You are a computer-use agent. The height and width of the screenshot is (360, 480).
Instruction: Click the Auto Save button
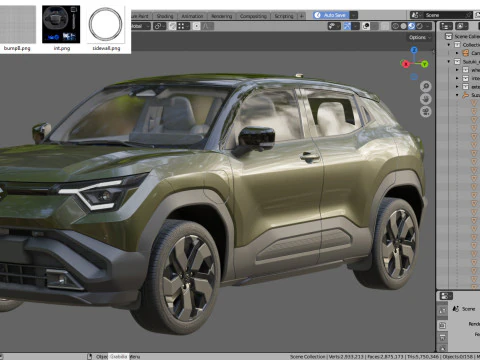(x=331, y=15)
